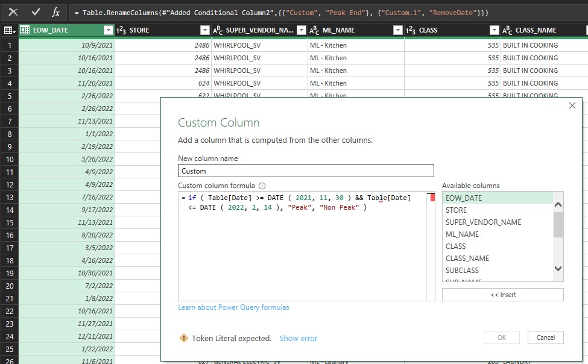The image size is (588, 364).
Task: Open ML_NAME column filter dropdown
Action: click(x=398, y=30)
